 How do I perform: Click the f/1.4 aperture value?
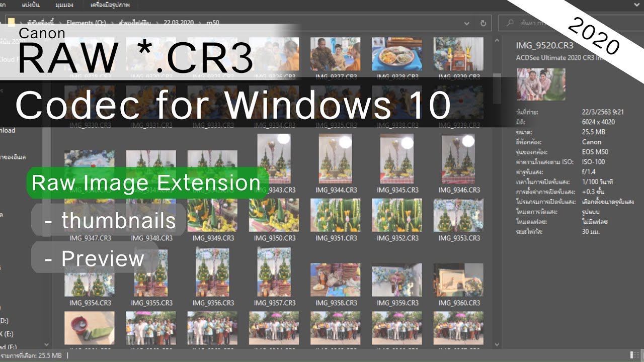click(588, 172)
